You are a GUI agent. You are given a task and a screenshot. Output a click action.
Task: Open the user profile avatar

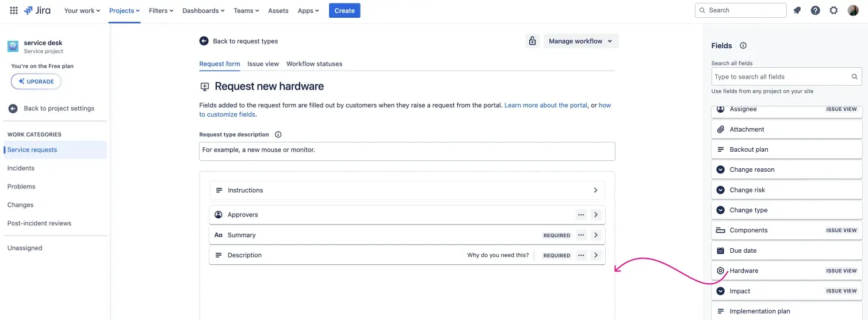pos(853,10)
